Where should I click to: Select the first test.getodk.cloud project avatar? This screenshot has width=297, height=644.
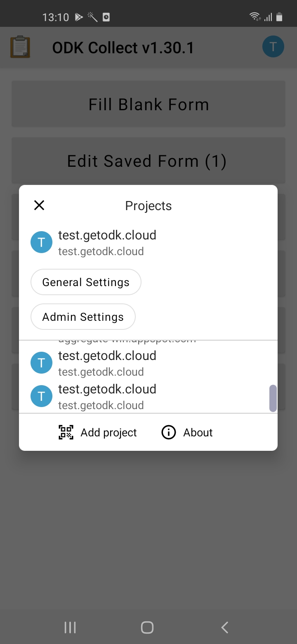click(x=41, y=242)
